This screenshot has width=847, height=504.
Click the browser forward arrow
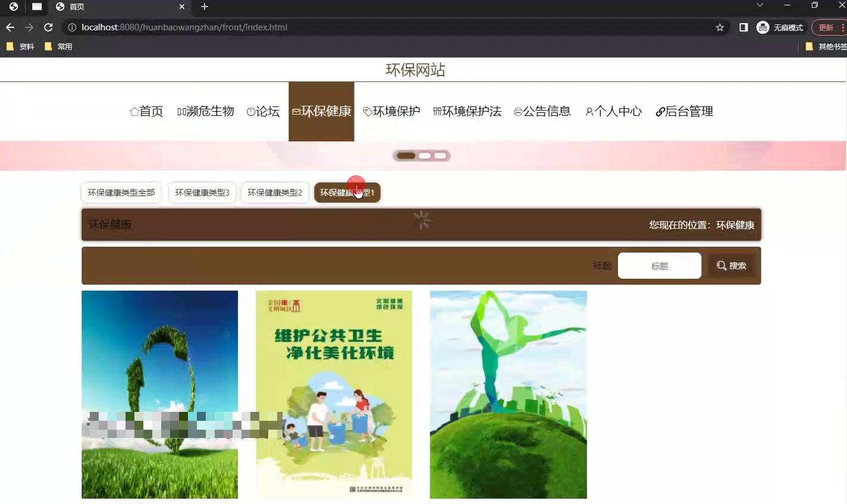[x=29, y=27]
